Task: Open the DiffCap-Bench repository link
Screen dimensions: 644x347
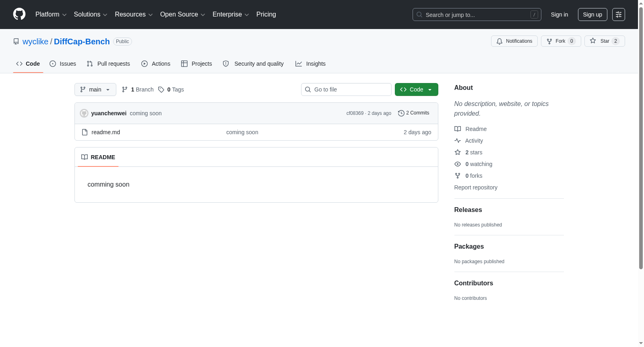Action: point(82,42)
